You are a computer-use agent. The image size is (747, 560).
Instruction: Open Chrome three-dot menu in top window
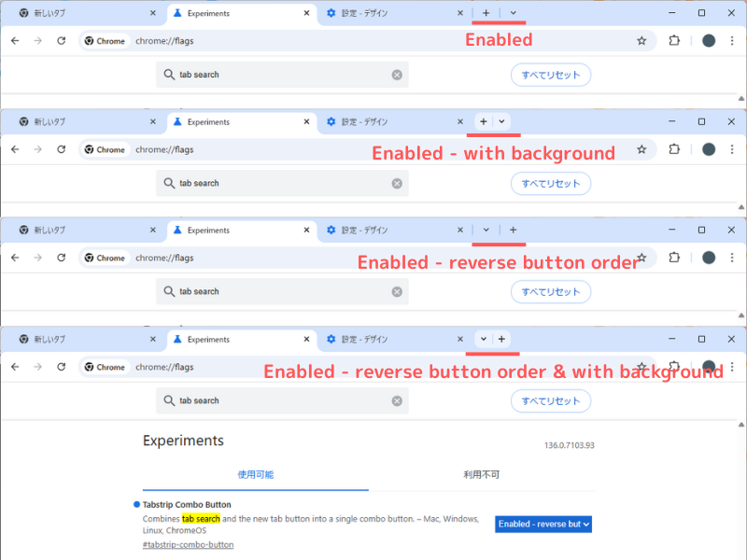tap(732, 41)
